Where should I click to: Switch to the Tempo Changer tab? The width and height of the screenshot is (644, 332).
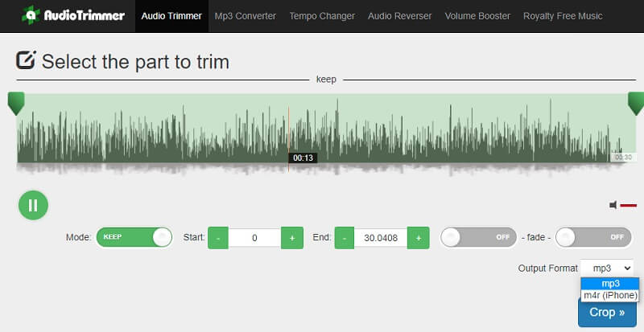click(322, 15)
